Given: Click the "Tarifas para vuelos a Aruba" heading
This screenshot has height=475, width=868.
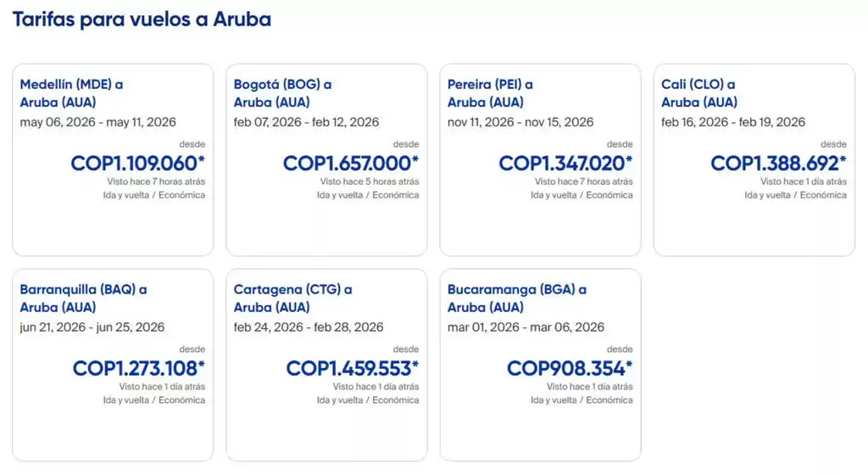Looking at the screenshot, I should (x=142, y=20).
